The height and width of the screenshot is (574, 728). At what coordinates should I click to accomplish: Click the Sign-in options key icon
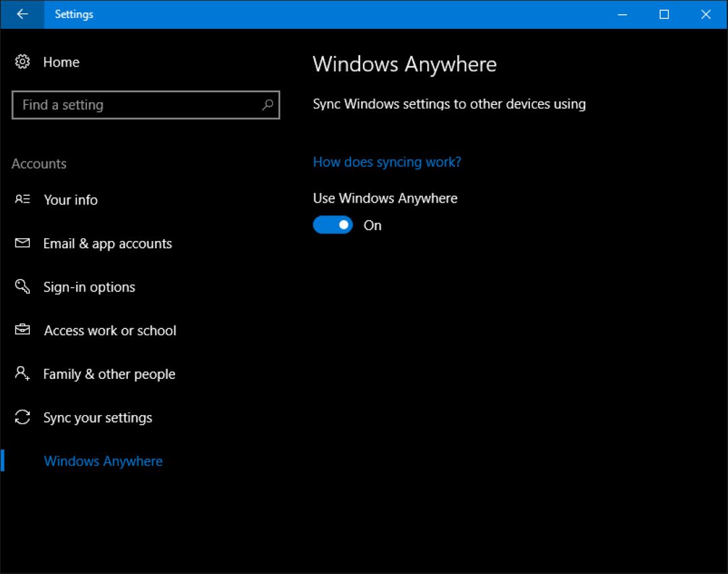pyautogui.click(x=22, y=287)
